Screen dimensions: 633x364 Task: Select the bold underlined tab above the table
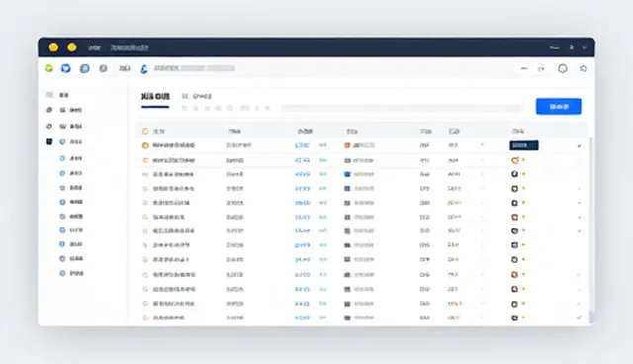155,97
